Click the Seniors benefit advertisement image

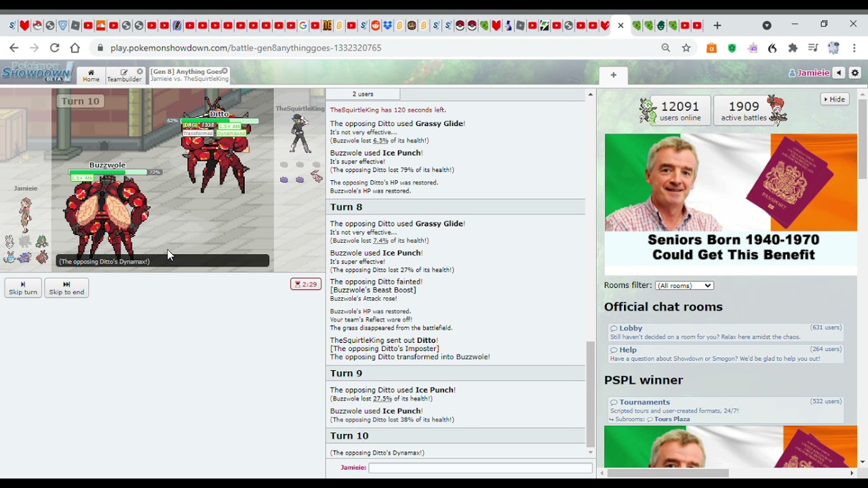click(x=731, y=204)
